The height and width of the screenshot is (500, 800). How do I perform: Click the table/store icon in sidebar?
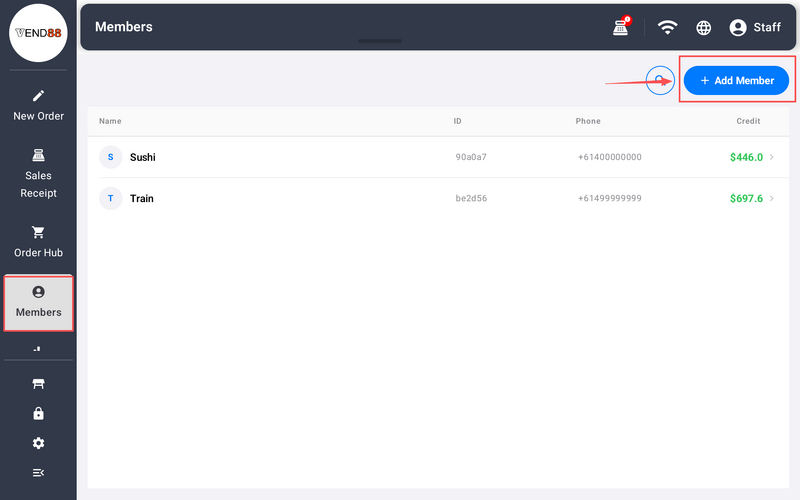click(38, 384)
